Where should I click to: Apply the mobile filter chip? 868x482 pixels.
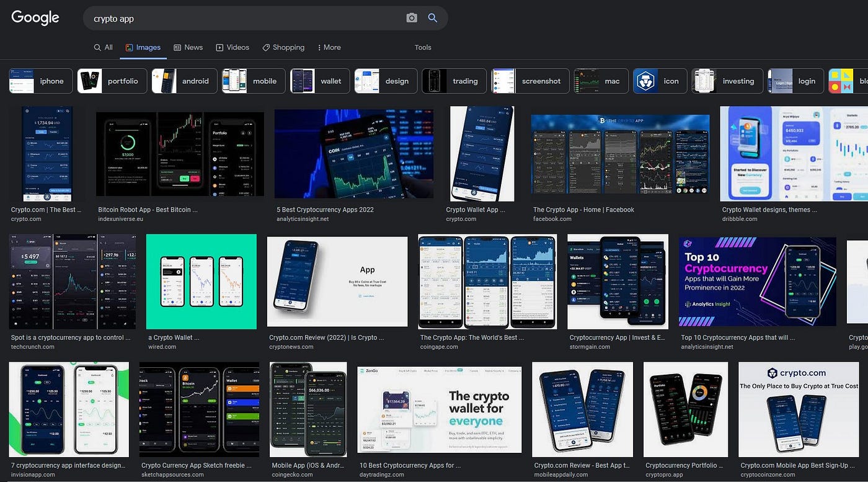tap(254, 81)
